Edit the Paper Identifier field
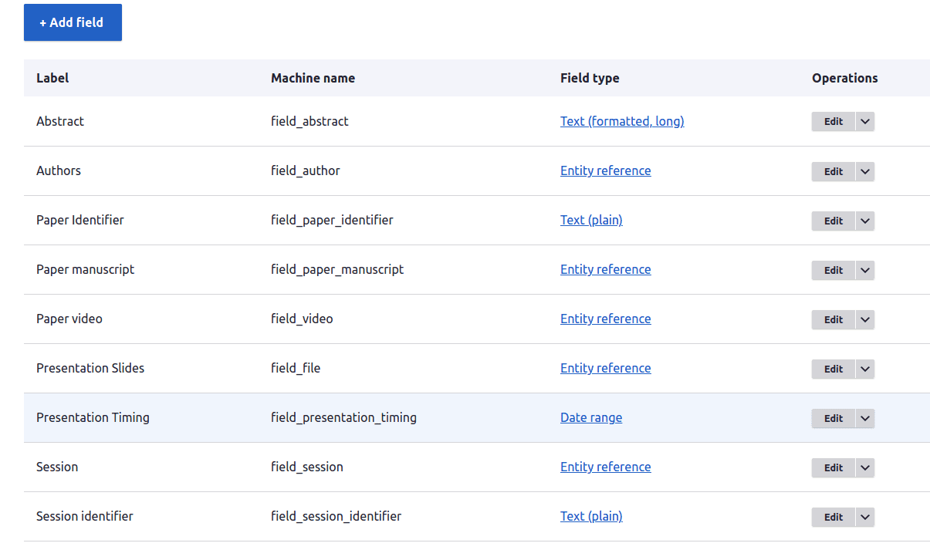 [x=834, y=221]
